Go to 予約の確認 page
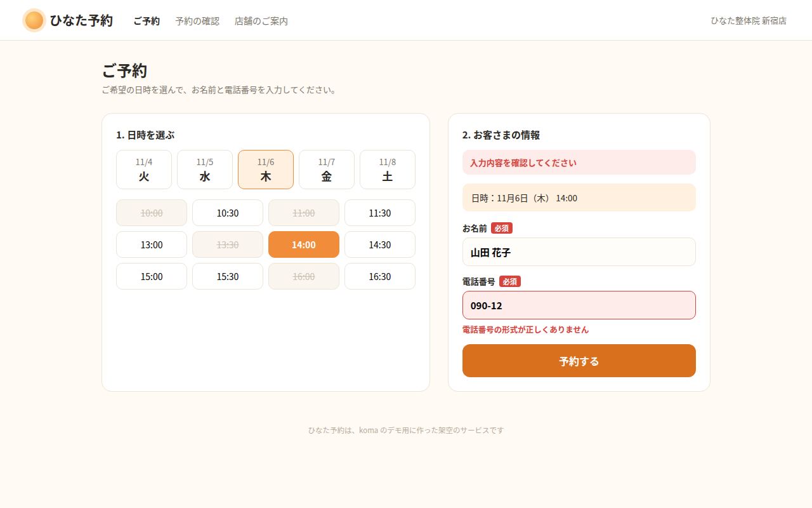The image size is (812, 508). coord(197,21)
